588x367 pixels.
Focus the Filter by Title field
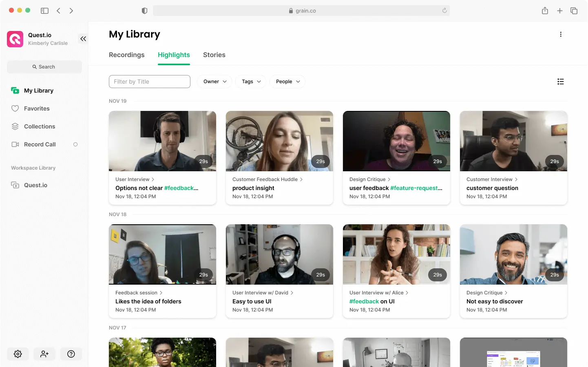point(150,82)
